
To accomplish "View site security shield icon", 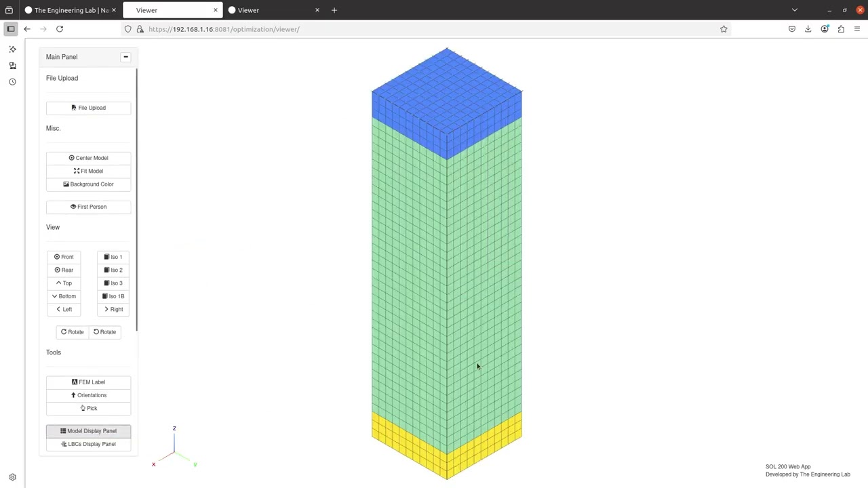I will pyautogui.click(x=128, y=29).
